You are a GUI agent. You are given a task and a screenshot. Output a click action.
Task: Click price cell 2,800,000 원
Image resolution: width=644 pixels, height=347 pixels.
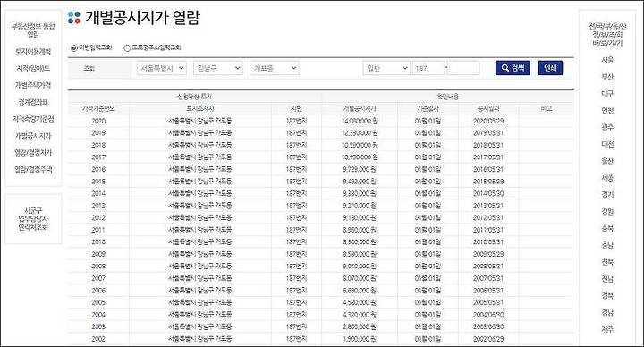coord(360,327)
